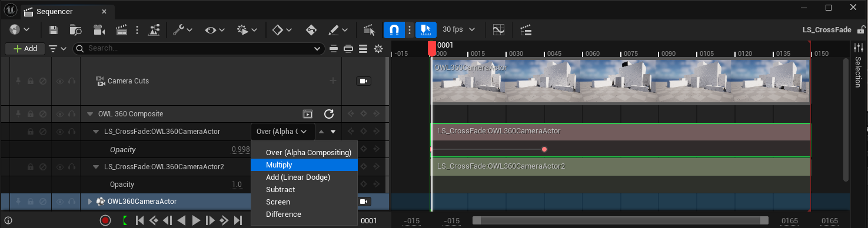Viewport: 868px width, 228px height.
Task: Collapse the OWL 360 Composite track
Action: pos(90,114)
